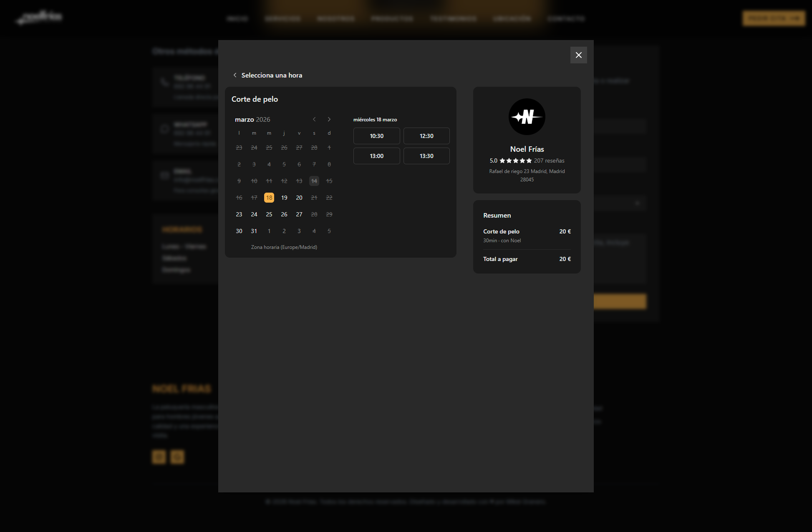Screen dimensions: 812x532
Task: Close the booking modal with the X
Action: click(578, 55)
